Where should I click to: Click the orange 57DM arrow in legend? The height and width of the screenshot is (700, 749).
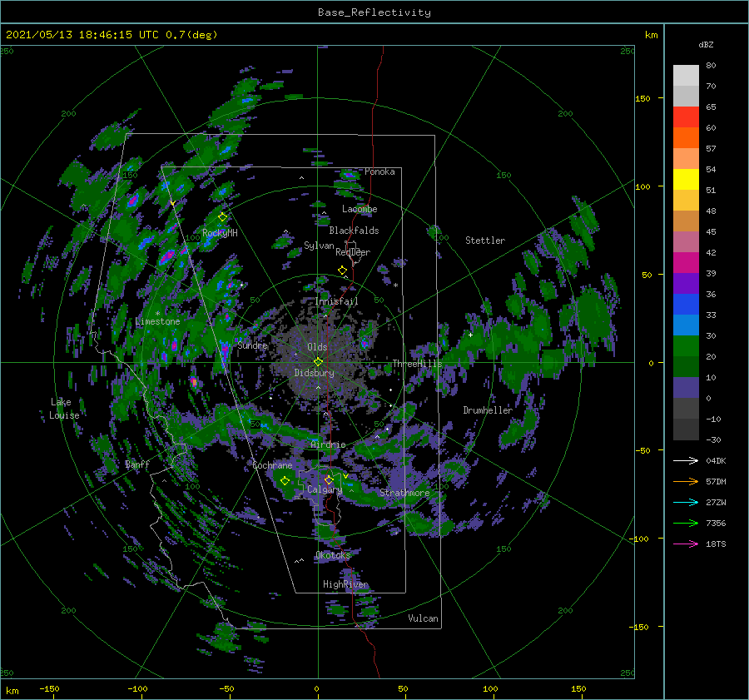pos(686,482)
